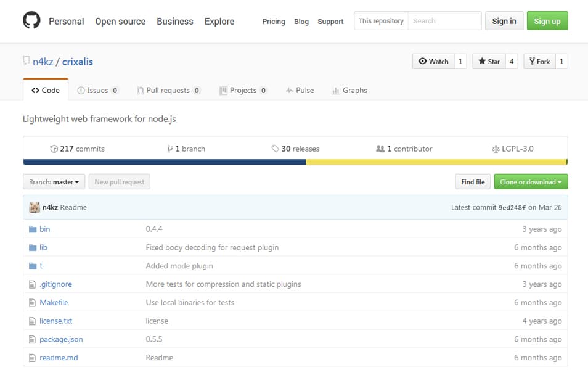Open the Branch: master dropdown
Image resolution: width=588 pixels, height=370 pixels.
pos(54,182)
